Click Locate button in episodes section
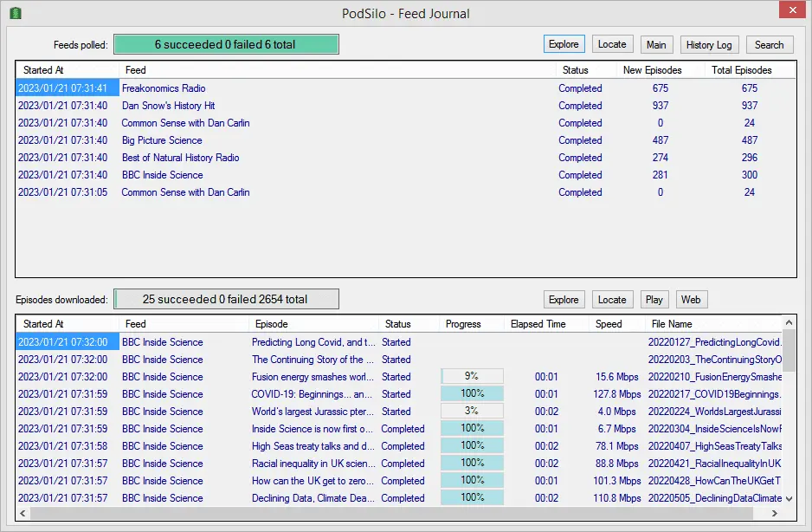812x532 pixels. 612,300
